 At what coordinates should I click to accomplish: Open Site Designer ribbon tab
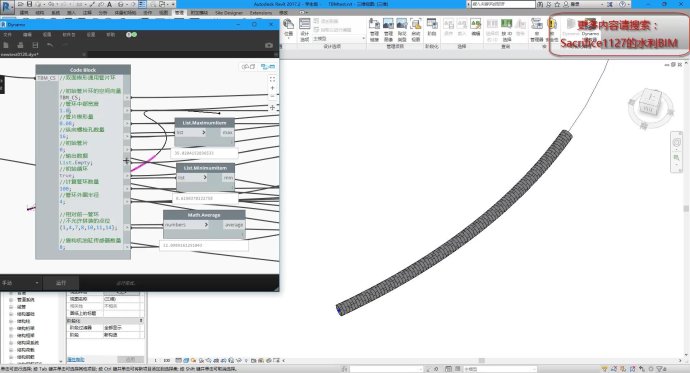click(x=229, y=13)
